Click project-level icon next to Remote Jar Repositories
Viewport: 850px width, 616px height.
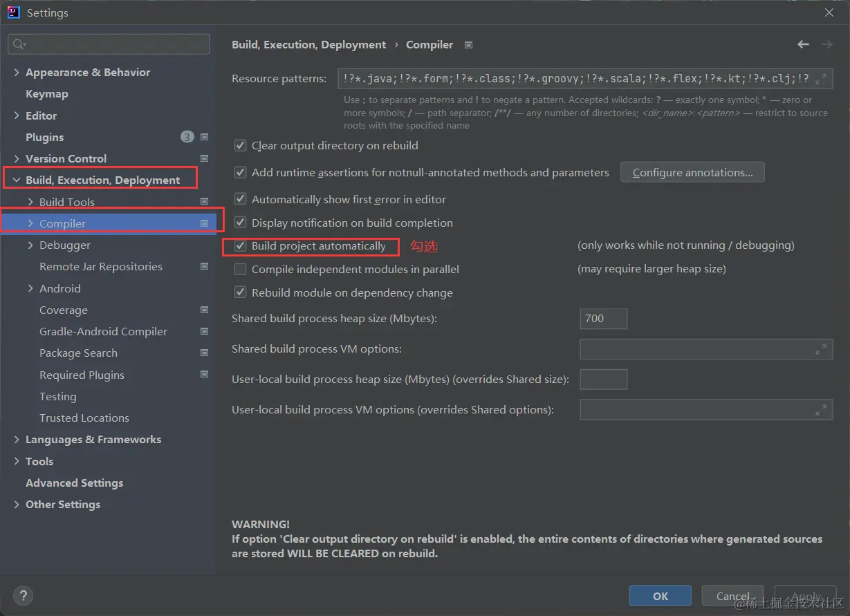point(204,266)
